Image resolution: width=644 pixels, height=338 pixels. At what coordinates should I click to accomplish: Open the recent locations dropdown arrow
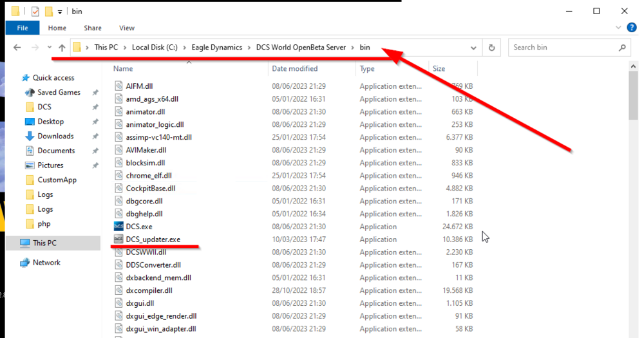[x=50, y=47]
